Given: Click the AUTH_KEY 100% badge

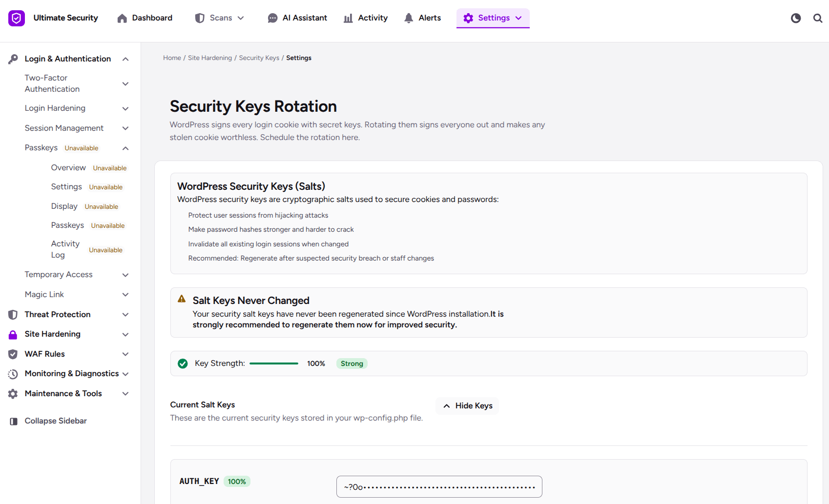Looking at the screenshot, I should pyautogui.click(x=237, y=482).
